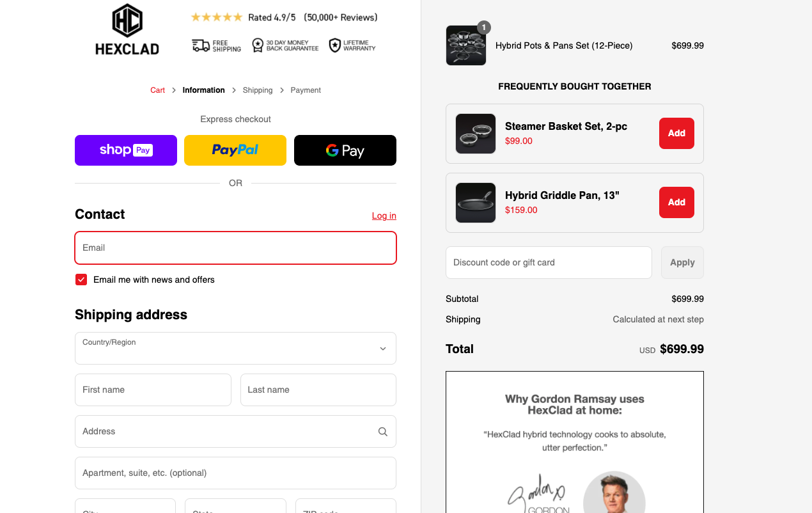This screenshot has height=513, width=812.
Task: Add Hybrid Griddle Pan to order
Action: 676,202
